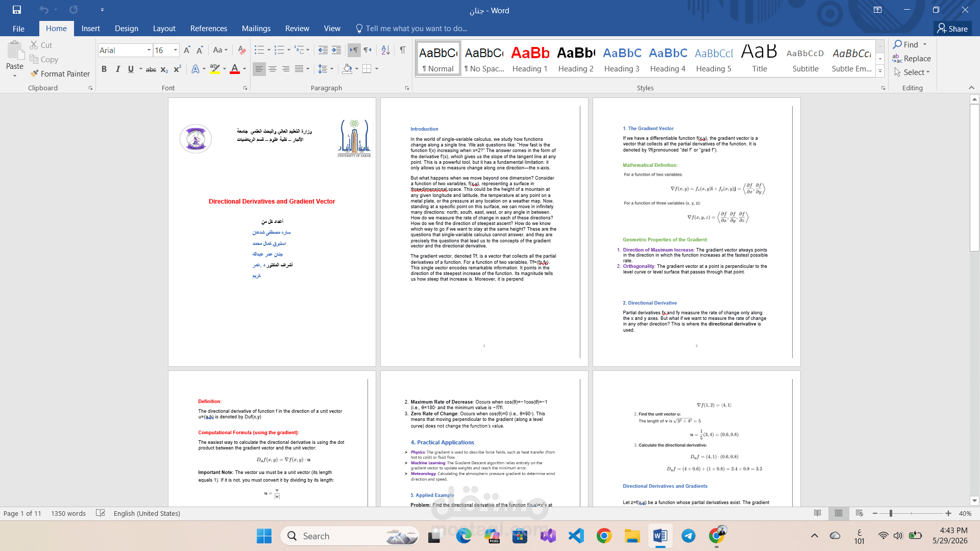Apply the Title style
The width and height of the screenshot is (980, 551).
(759, 59)
